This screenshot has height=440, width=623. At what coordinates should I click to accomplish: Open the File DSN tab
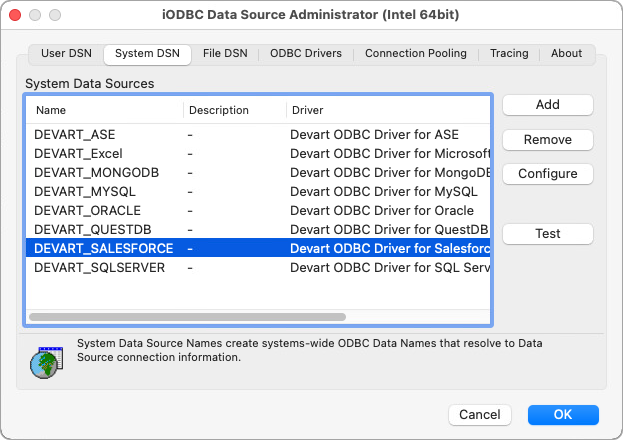click(225, 53)
